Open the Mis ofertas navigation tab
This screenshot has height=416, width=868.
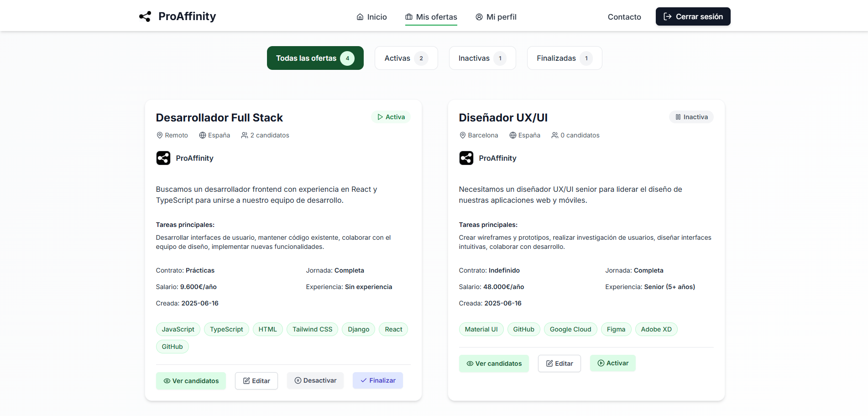click(x=431, y=17)
